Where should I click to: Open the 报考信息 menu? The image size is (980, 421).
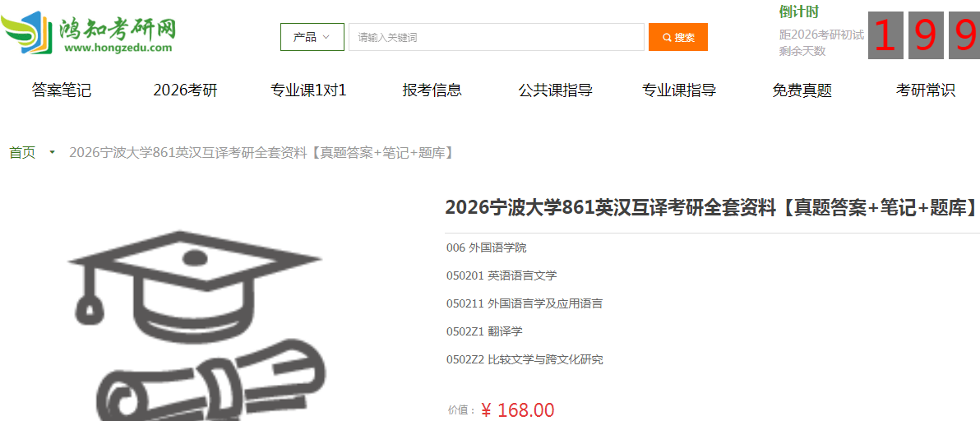[432, 90]
